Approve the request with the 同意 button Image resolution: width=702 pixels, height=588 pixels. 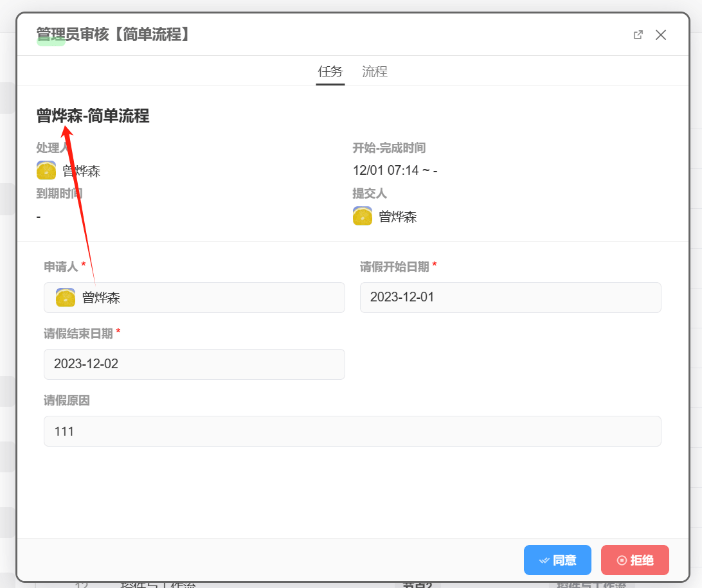click(x=557, y=560)
